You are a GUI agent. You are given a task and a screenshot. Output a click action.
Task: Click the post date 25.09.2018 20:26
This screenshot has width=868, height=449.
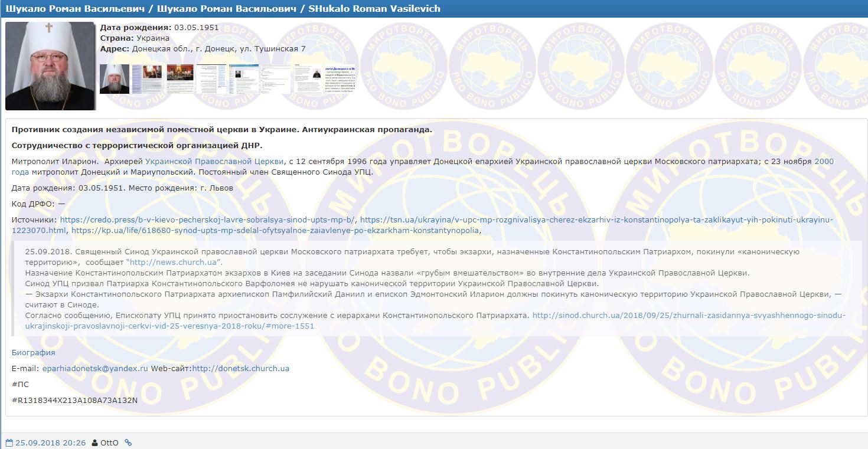pos(51,443)
